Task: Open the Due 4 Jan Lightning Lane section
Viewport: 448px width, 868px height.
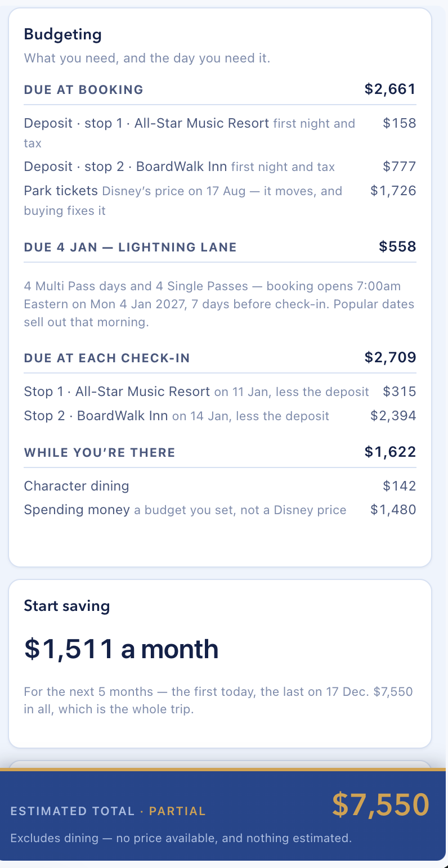Action: coord(220,246)
